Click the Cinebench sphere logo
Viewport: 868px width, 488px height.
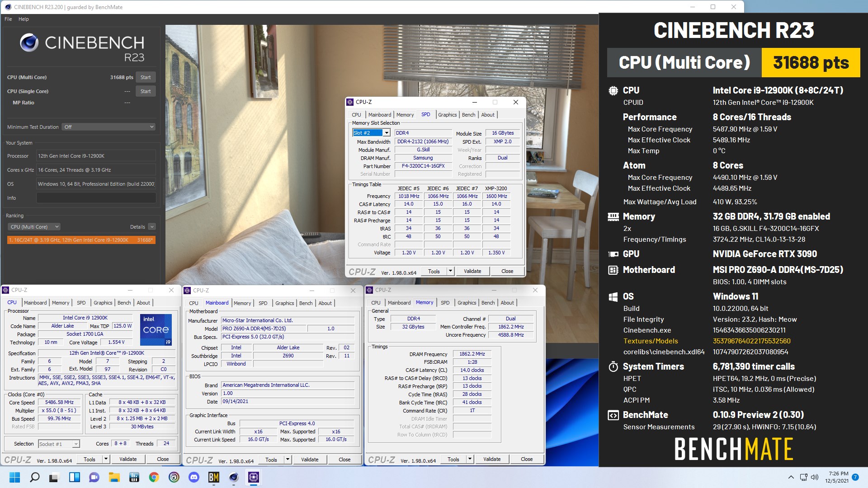pyautogui.click(x=29, y=43)
